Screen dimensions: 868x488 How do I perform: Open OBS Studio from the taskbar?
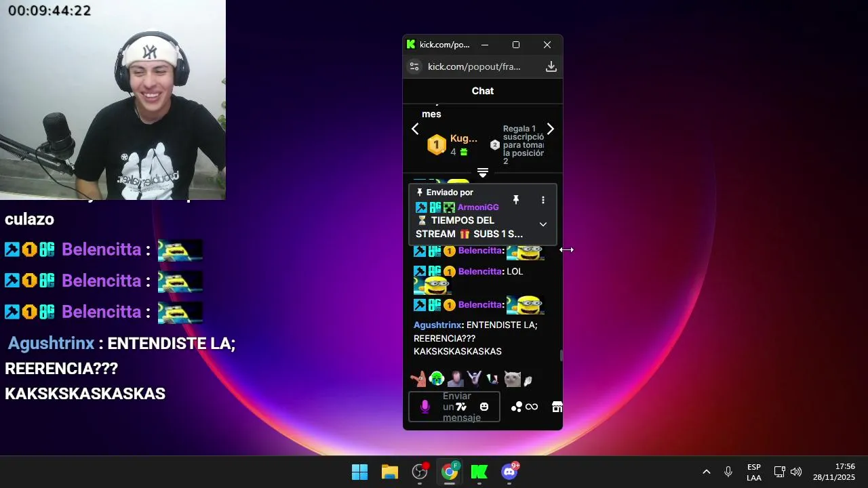420,472
